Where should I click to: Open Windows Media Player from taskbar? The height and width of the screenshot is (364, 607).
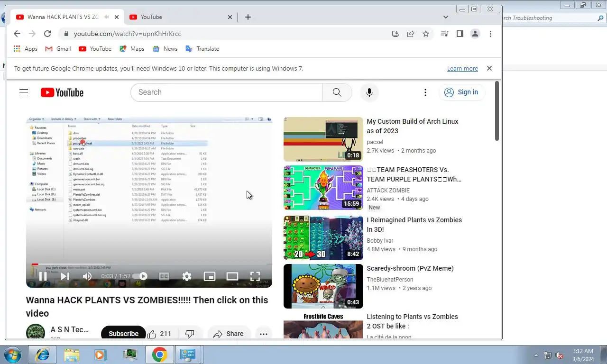point(100,355)
